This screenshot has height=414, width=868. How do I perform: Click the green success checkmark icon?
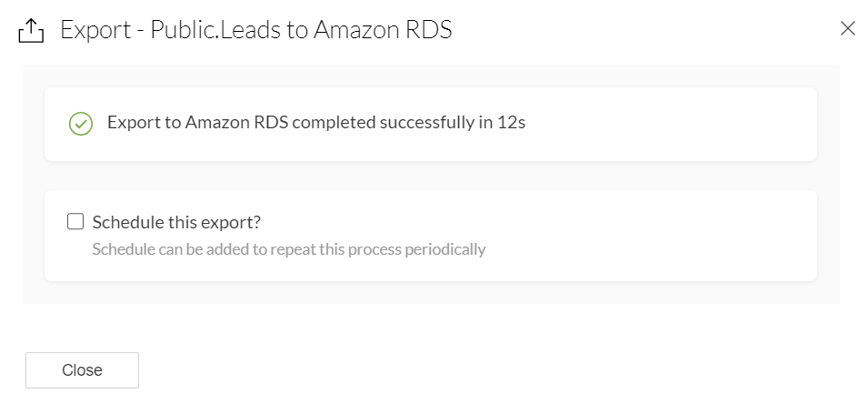pyautogui.click(x=81, y=124)
